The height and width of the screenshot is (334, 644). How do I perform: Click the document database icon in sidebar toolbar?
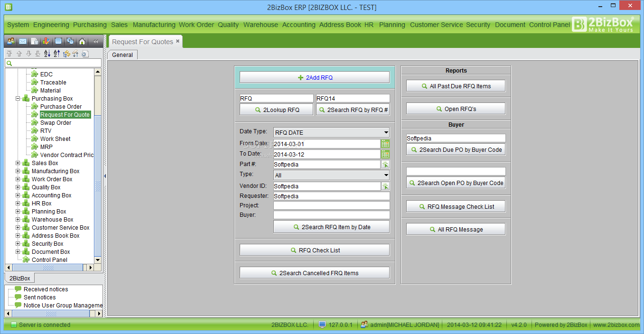(x=35, y=41)
